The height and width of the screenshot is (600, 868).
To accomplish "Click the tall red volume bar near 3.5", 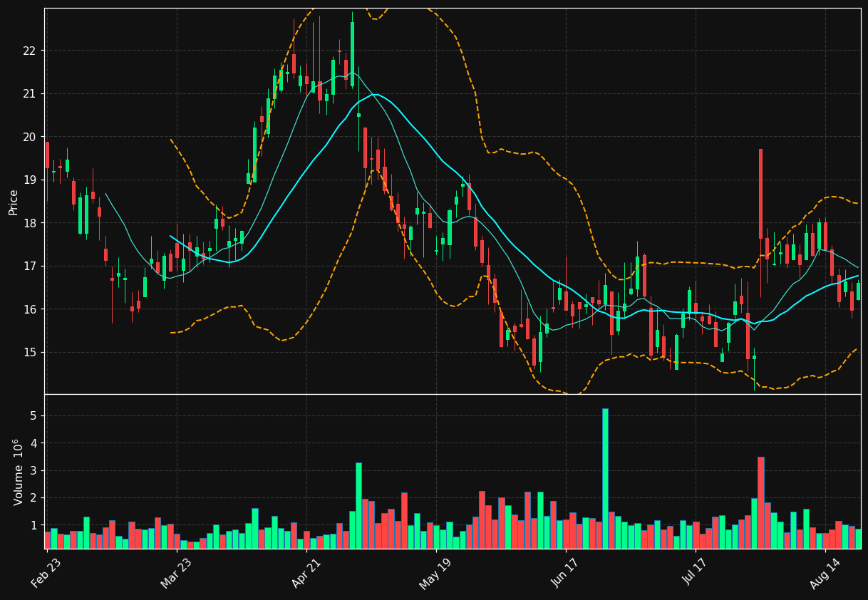I will (x=760, y=503).
